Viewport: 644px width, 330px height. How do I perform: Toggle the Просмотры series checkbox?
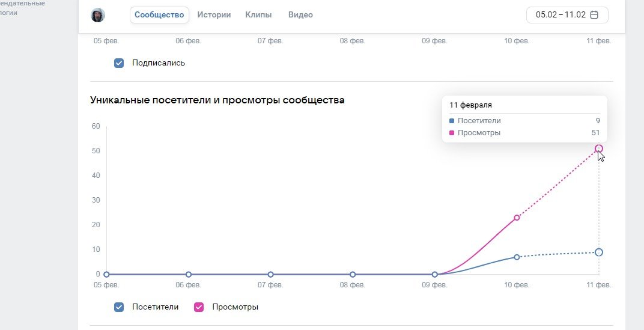199,307
